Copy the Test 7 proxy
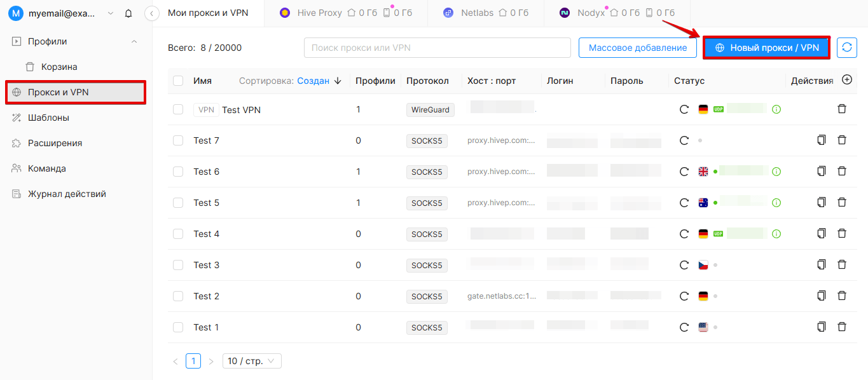868x380 pixels. click(821, 140)
